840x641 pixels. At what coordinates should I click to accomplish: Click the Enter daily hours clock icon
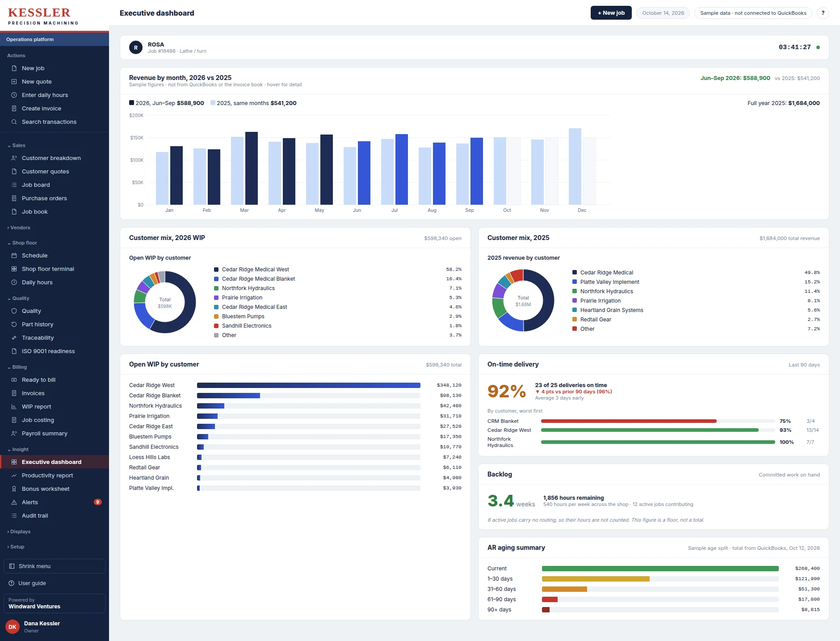14,95
